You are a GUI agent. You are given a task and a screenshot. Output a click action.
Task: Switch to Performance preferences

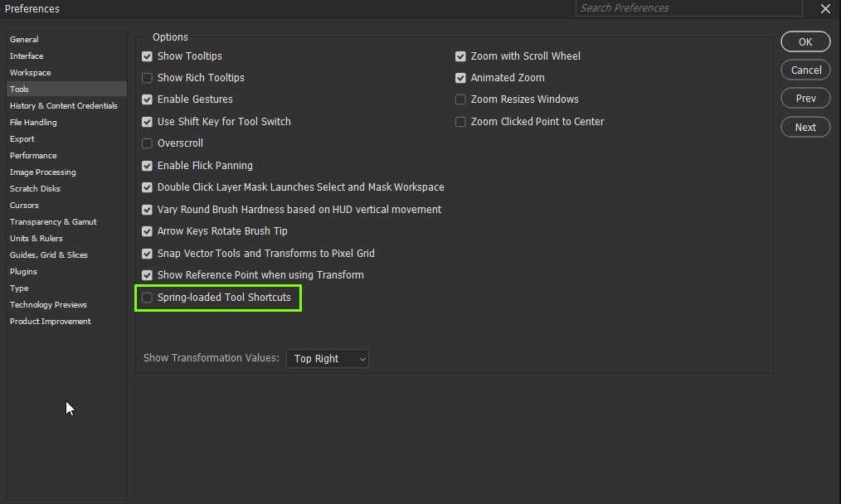pos(33,155)
